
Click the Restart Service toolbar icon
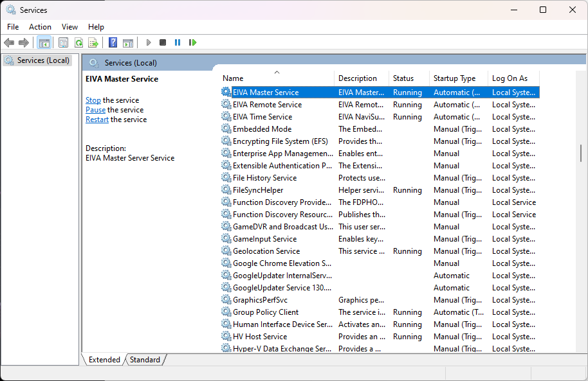(x=193, y=42)
